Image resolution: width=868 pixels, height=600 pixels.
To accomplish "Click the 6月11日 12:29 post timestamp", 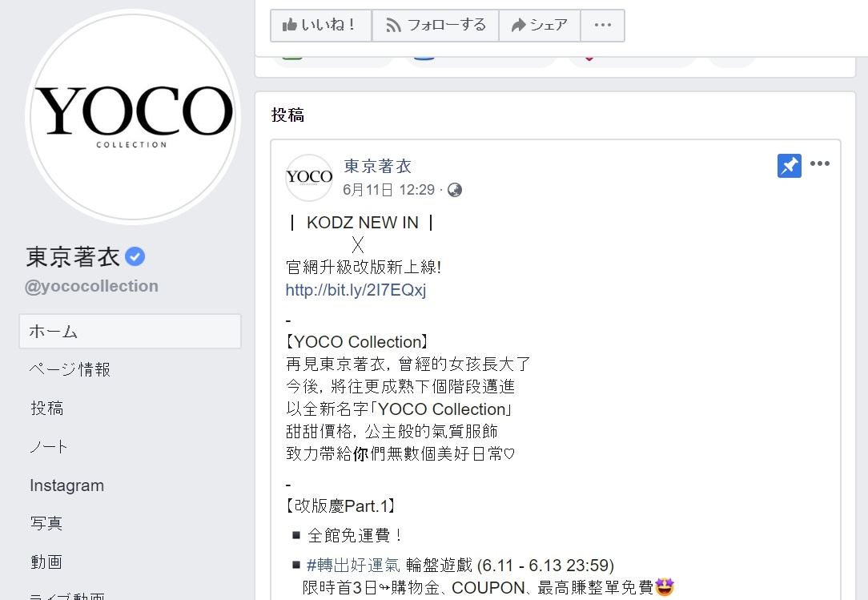I will tap(388, 190).
